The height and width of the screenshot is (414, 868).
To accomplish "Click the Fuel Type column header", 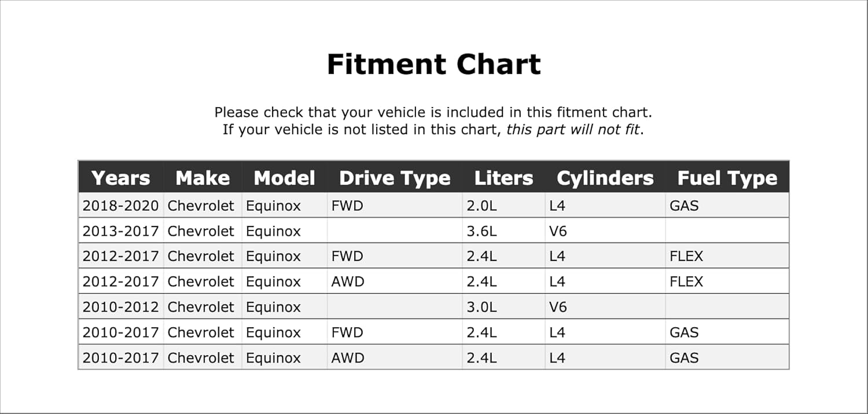I will pos(727,178).
